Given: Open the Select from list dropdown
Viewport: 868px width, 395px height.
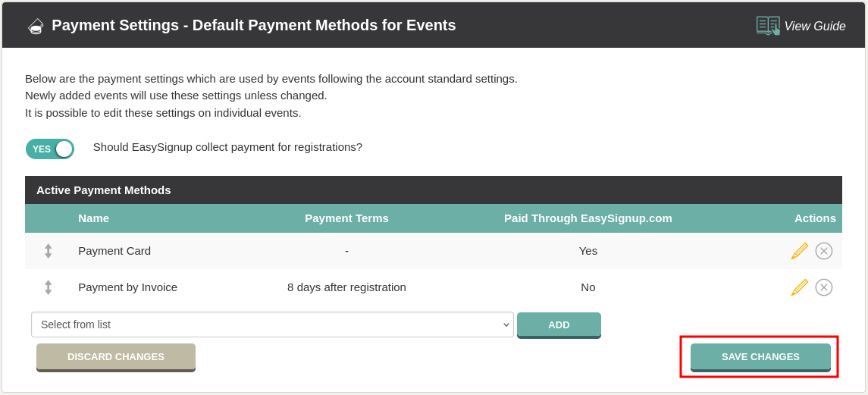Looking at the screenshot, I should click(x=272, y=324).
